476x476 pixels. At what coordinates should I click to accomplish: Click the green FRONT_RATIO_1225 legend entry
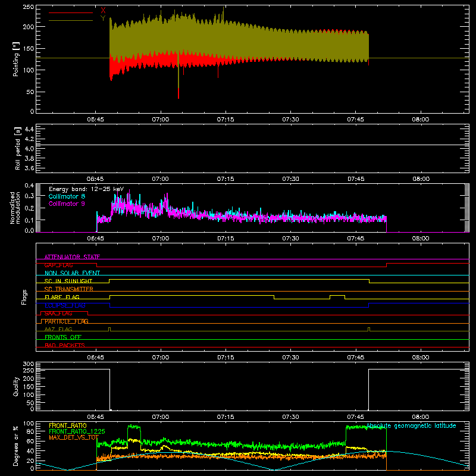(77, 431)
